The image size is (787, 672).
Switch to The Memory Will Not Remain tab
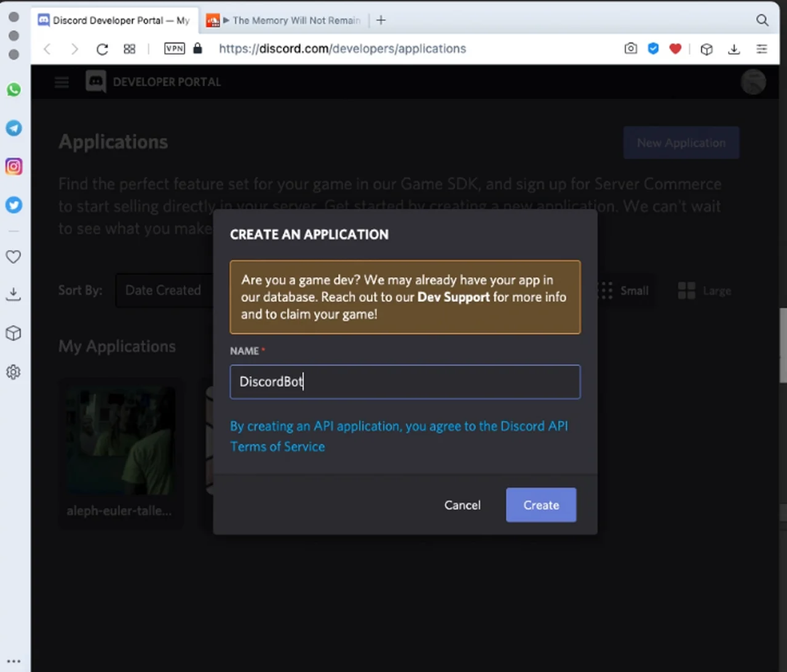point(289,20)
